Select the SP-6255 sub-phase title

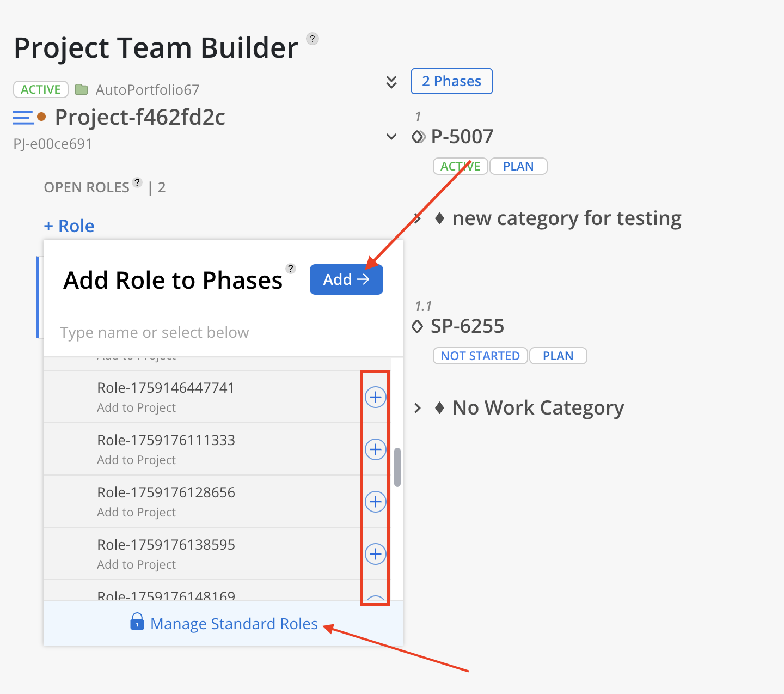pyautogui.click(x=467, y=326)
